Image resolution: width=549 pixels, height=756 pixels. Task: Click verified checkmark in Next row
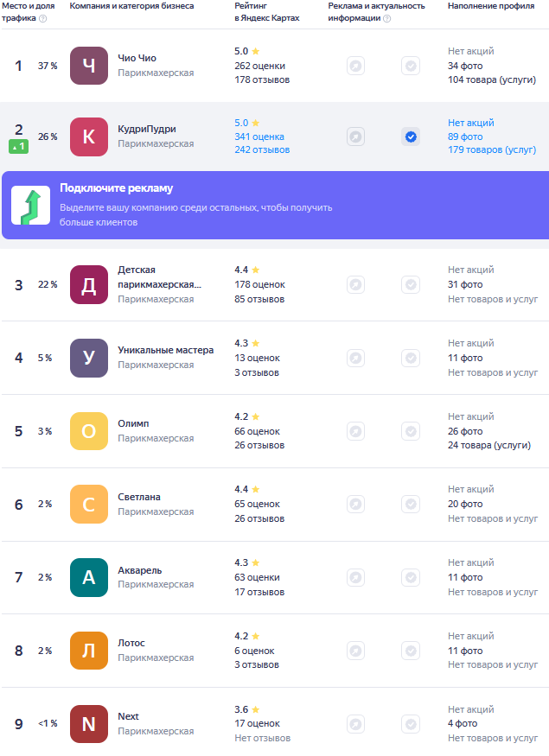coord(411,724)
